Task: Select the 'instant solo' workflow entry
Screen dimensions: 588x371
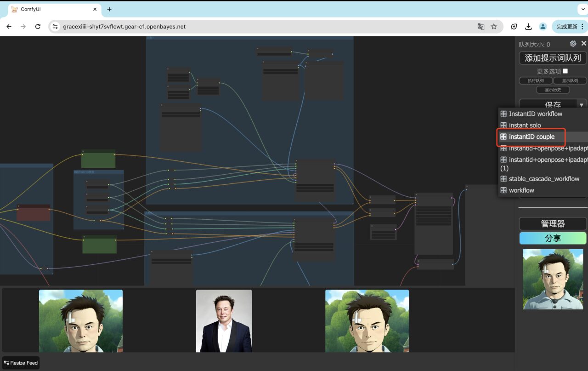Action: coord(525,125)
